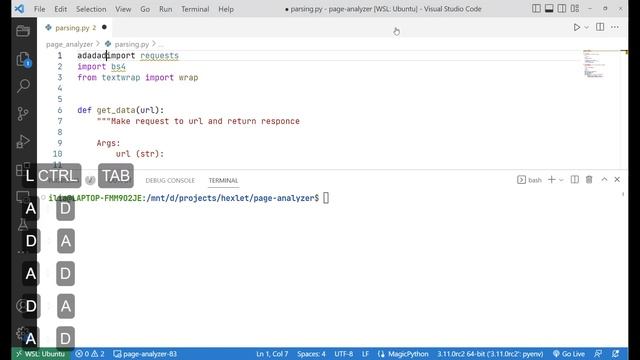Switch to the DEBUG CONSOLE panel tab
640x360 pixels.
click(170, 180)
